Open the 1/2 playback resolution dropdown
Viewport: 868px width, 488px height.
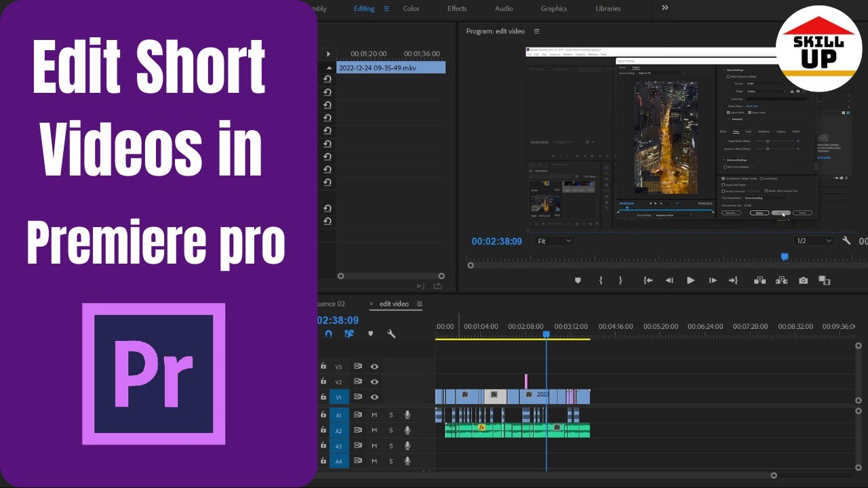[814, 241]
